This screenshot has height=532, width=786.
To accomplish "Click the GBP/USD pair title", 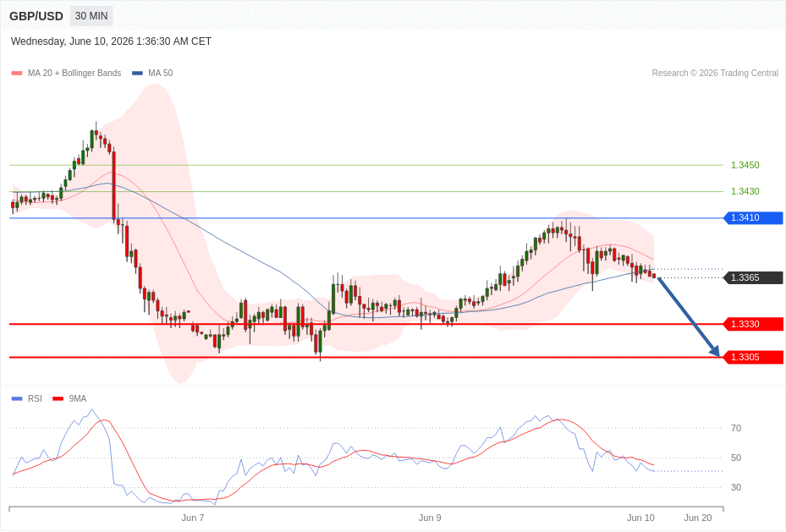I will pos(36,16).
